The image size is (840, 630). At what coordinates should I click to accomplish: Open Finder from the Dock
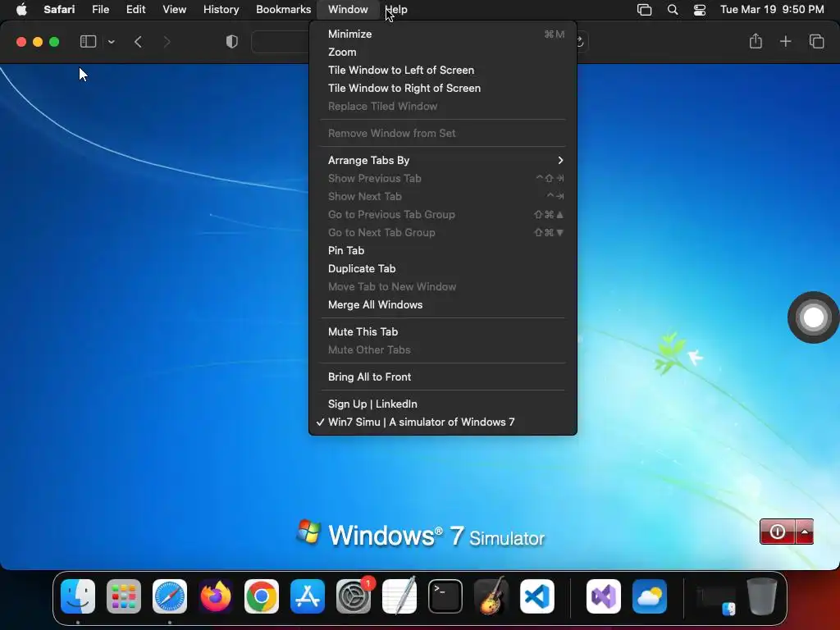tap(78, 596)
